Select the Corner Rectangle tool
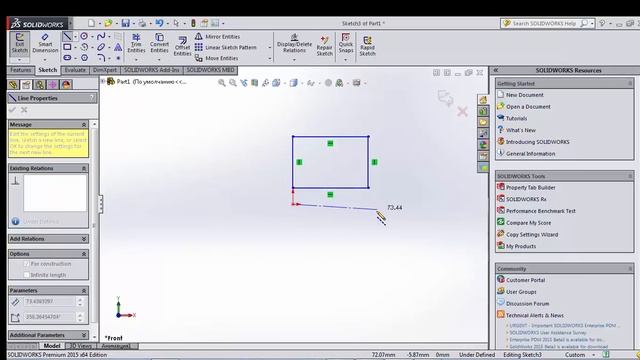Image resolution: width=640 pixels, height=360 pixels. coord(67,47)
